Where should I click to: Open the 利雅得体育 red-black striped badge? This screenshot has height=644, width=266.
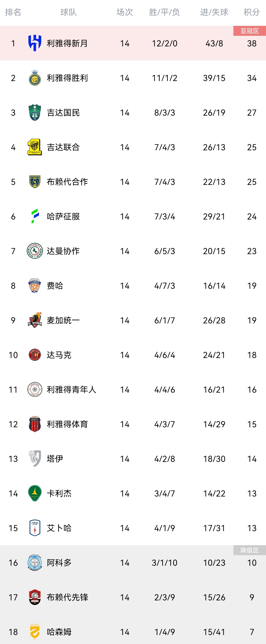point(35,424)
